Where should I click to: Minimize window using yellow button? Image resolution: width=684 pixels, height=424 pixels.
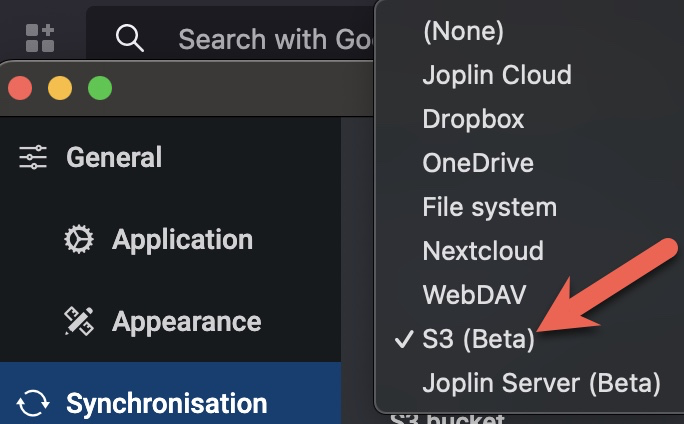coord(60,89)
